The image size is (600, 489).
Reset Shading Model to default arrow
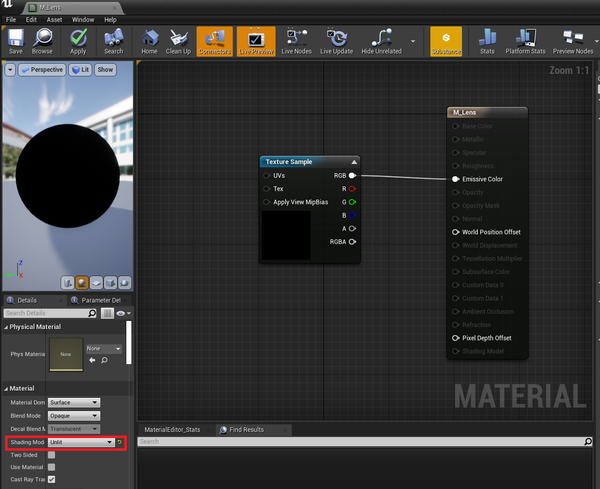click(120, 441)
